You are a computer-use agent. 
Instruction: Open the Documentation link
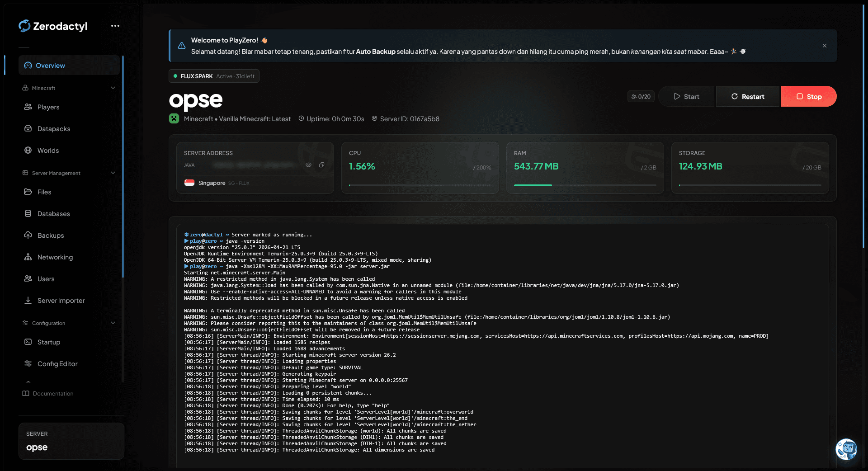pyautogui.click(x=48, y=393)
